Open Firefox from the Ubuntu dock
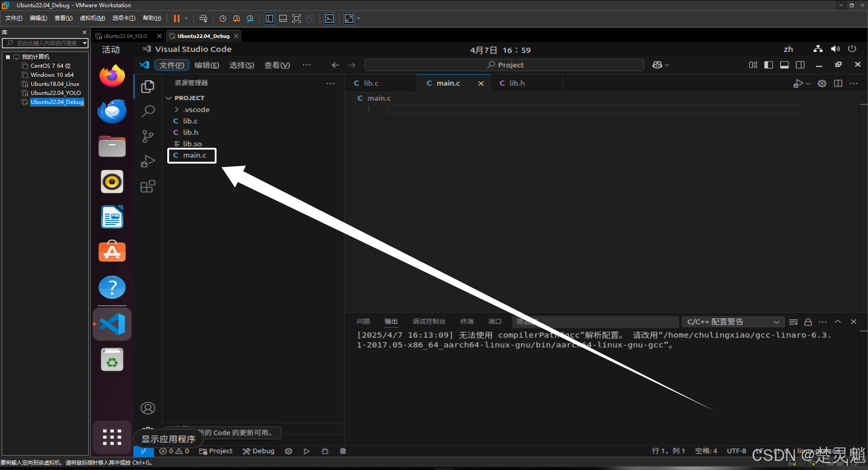 pyautogui.click(x=112, y=75)
